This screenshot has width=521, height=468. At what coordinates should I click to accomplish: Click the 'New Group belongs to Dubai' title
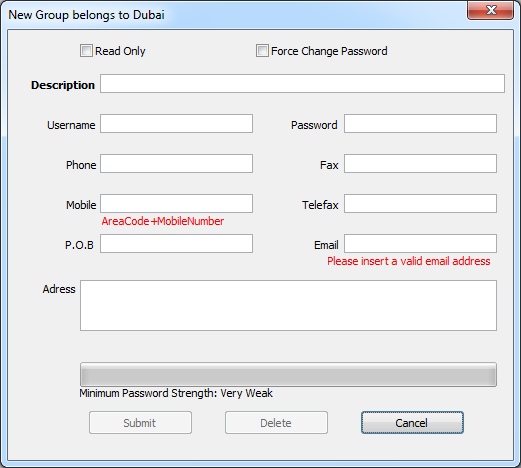[86, 15]
